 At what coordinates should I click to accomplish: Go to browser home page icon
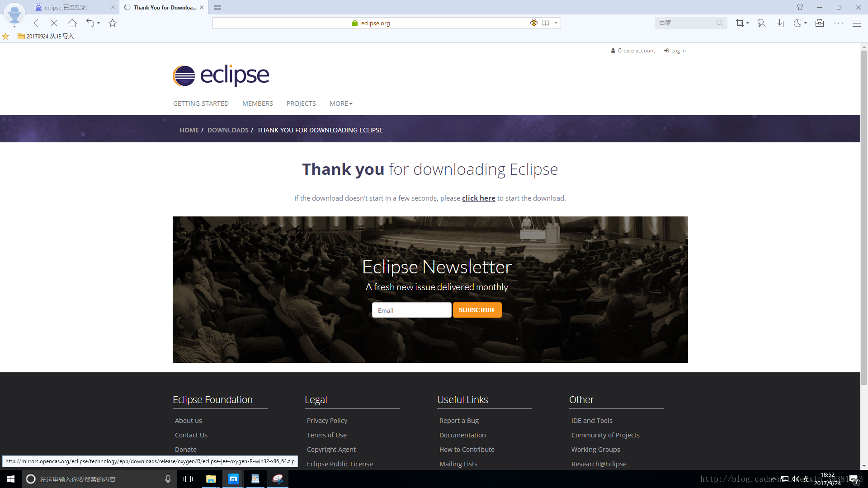tap(72, 23)
